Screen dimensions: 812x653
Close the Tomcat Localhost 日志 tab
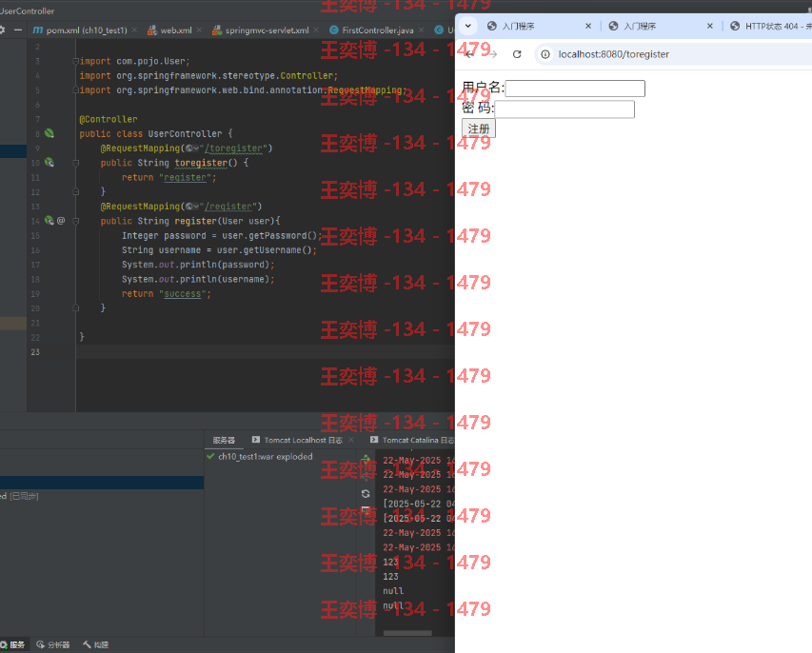(x=351, y=440)
